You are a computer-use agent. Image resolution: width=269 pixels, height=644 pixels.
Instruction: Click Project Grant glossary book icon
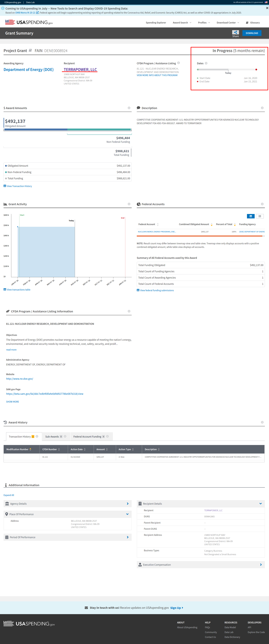(x=30, y=50)
